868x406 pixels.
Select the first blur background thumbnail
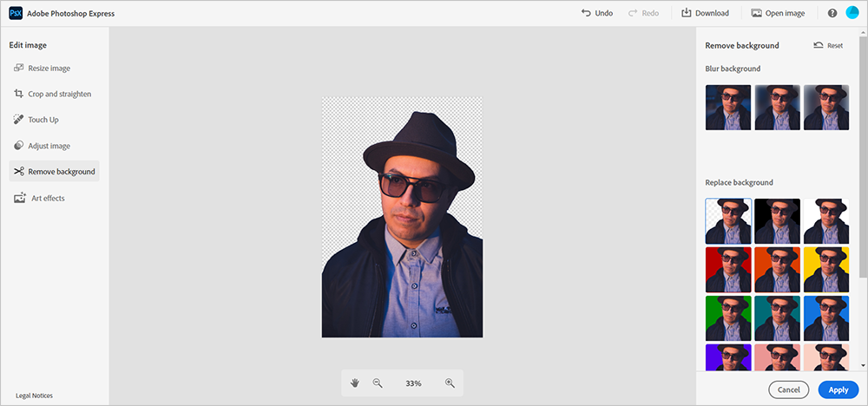click(728, 108)
